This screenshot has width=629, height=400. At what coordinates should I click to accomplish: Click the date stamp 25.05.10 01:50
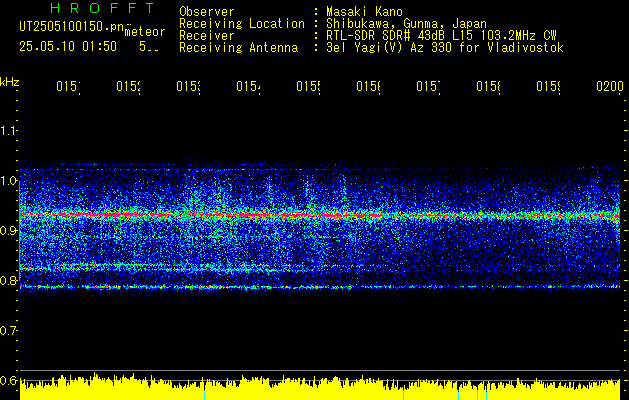point(68,47)
